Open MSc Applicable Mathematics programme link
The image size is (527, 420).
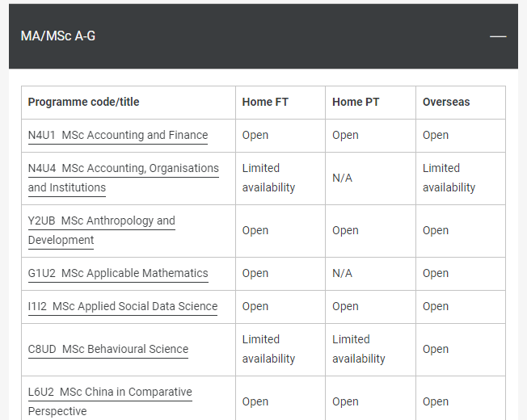tap(118, 274)
